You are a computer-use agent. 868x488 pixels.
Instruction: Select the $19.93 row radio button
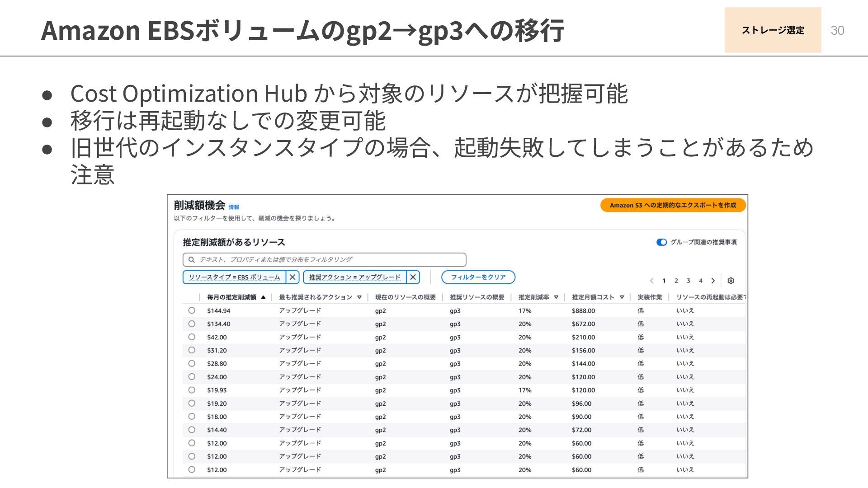192,390
